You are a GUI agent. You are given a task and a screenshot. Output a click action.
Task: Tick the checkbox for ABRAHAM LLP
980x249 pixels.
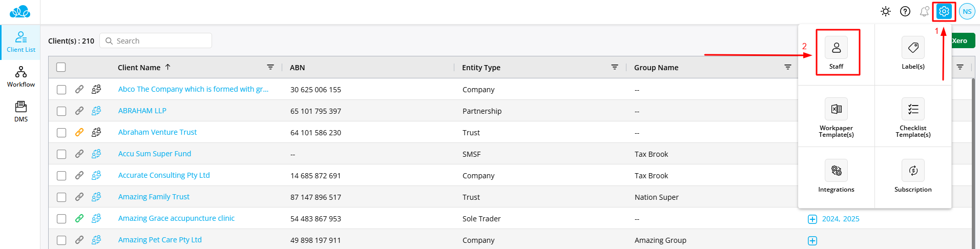point(61,111)
